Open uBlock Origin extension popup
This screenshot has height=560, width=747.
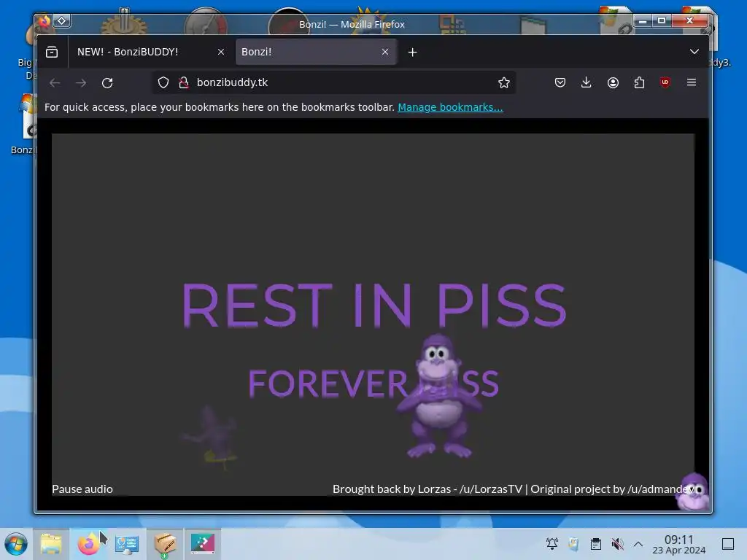point(665,83)
